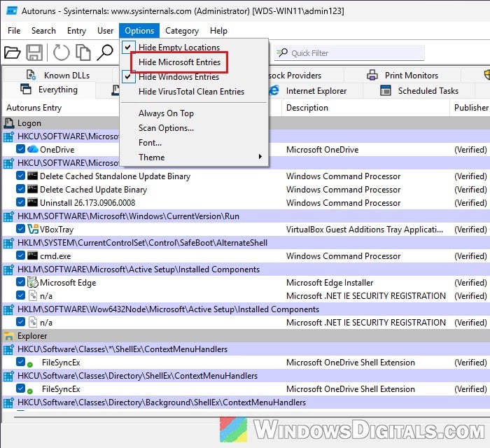The height and width of the screenshot is (448, 490).
Task: Uncheck Delete Cached Update Binary checkbox
Action: click(x=20, y=189)
